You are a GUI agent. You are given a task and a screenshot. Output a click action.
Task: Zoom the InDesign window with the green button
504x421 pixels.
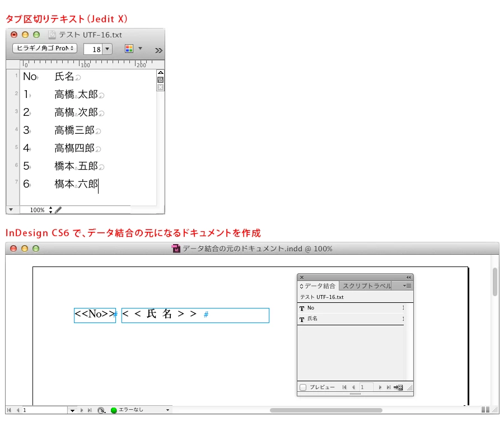click(x=36, y=249)
